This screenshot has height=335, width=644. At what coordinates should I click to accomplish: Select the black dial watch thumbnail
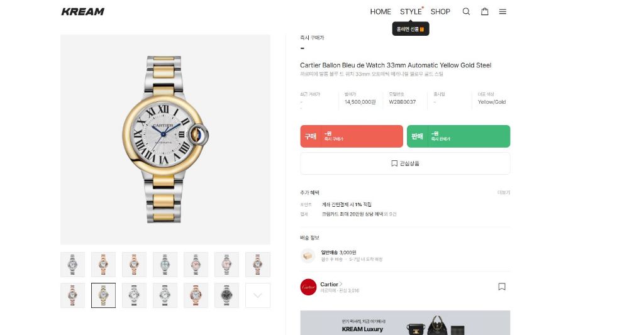(226, 295)
